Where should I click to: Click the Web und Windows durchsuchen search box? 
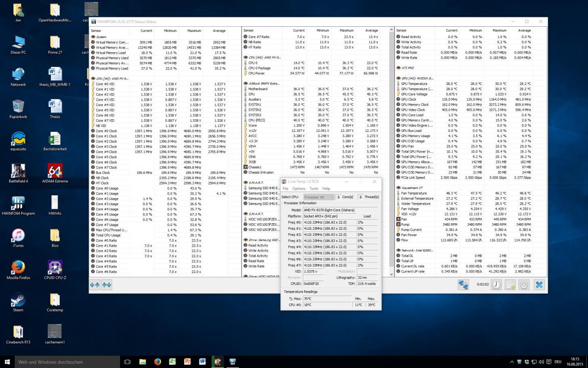pos(67,362)
